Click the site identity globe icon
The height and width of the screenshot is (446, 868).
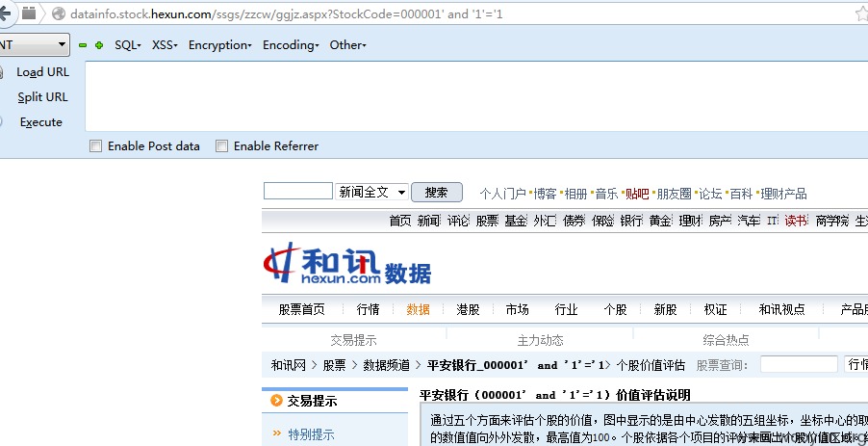pyautogui.click(x=58, y=13)
